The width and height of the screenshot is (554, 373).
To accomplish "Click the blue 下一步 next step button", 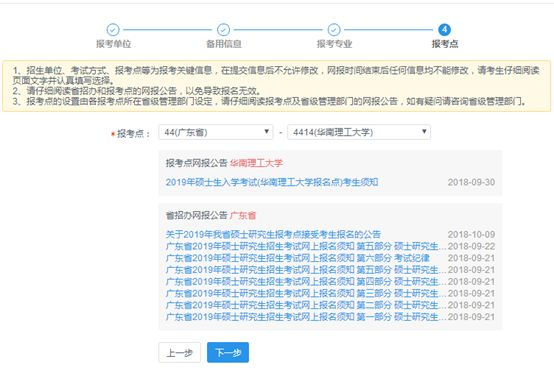I will [x=228, y=352].
